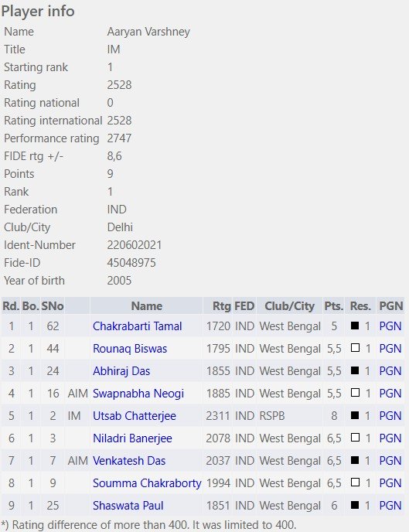Open Utsab Chatterjee player link
Image resolution: width=409 pixels, height=532 pixels.
135,416
